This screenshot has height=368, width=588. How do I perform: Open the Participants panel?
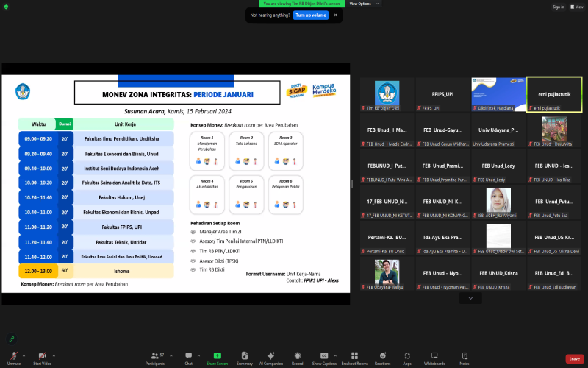pos(155,356)
